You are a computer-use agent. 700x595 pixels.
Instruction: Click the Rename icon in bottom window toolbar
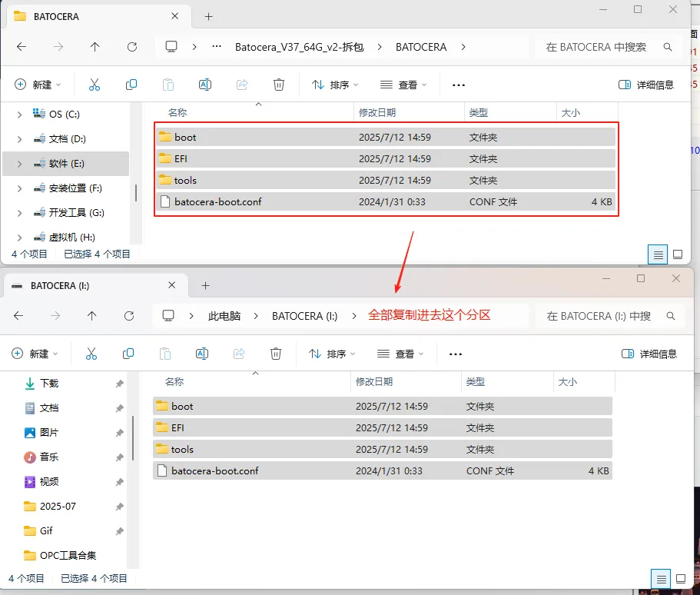202,354
